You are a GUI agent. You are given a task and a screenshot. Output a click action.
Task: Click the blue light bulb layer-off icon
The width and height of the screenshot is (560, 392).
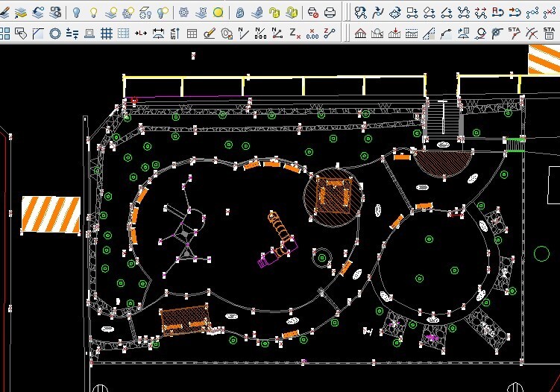coord(75,13)
